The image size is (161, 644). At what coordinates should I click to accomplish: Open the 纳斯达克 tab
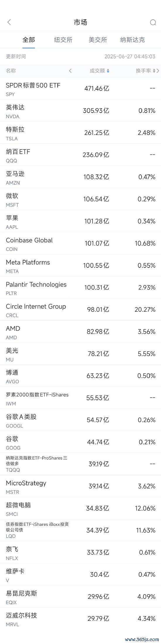[x=132, y=40]
